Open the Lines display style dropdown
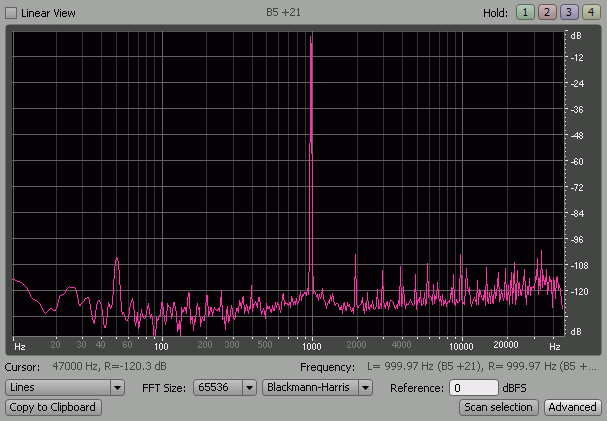 pos(65,387)
